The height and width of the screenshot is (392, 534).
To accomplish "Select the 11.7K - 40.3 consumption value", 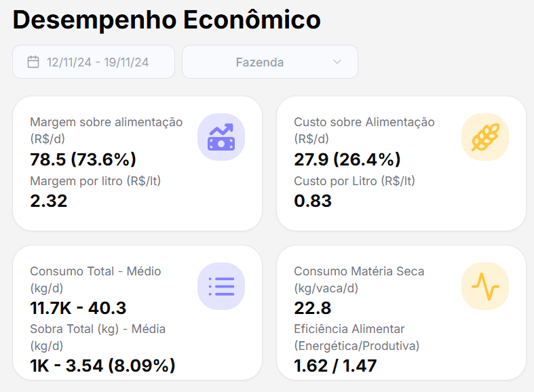I will [x=78, y=308].
